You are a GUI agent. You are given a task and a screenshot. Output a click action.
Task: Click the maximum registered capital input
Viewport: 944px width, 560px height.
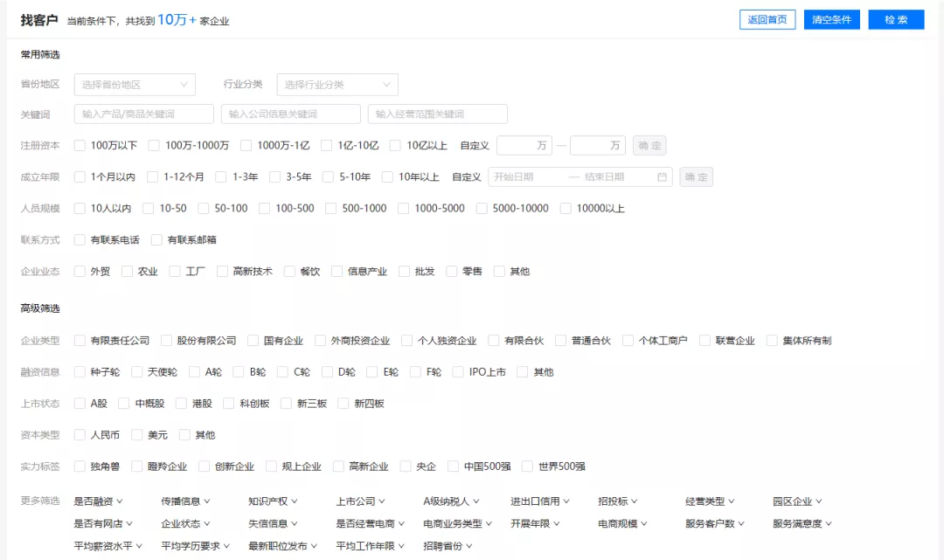pos(598,146)
